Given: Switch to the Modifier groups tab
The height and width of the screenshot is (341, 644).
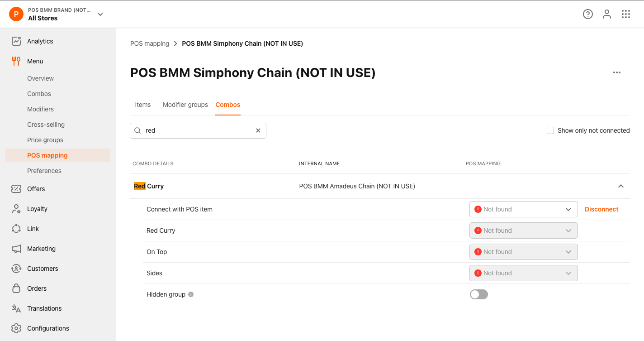Looking at the screenshot, I should point(185,105).
